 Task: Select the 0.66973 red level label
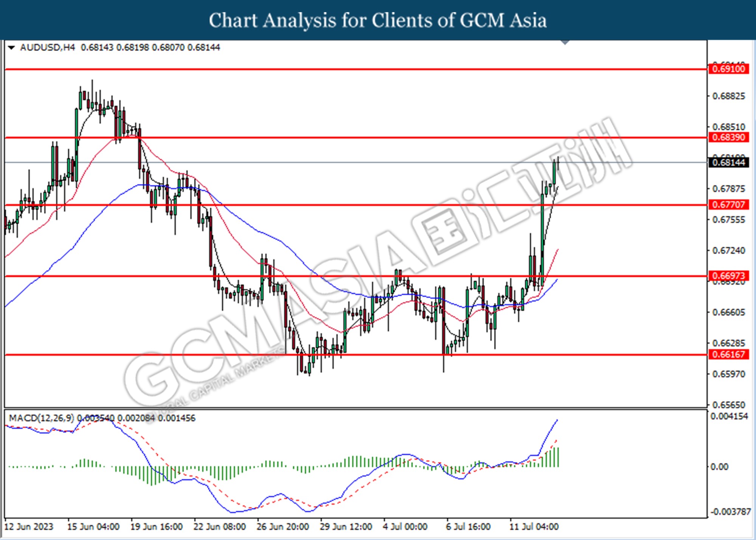[728, 276]
